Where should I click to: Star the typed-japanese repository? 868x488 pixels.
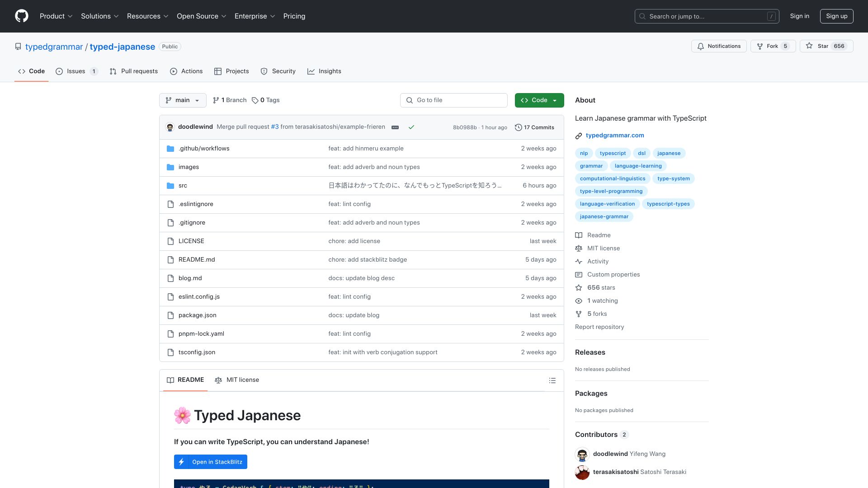[x=826, y=46]
